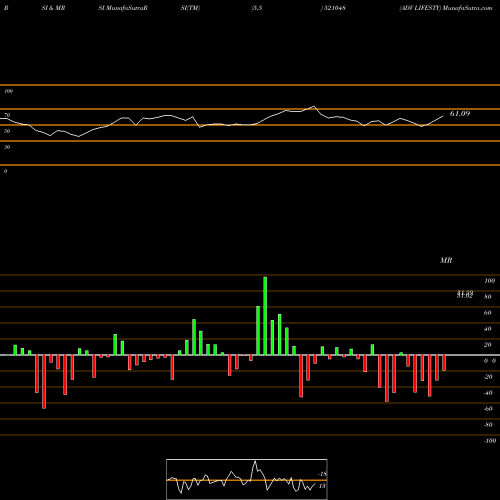
Task: Click the deepest red histogram bar
Action: coord(44,382)
